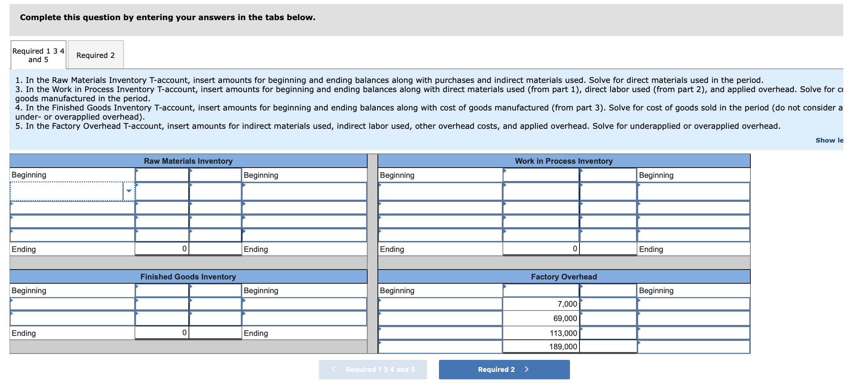This screenshot has height=386, width=868.
Task: Select the Required 1 3 4 and 5 tab
Action: 38,55
